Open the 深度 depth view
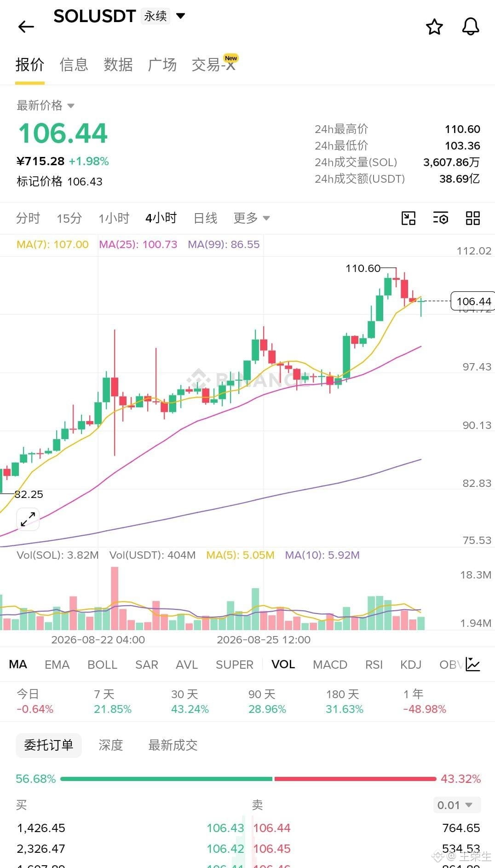Screen dimensions: 495x868 (111, 745)
